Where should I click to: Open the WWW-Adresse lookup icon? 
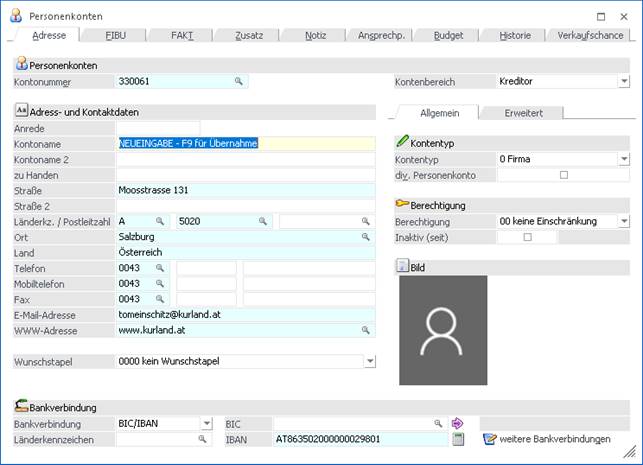(365, 330)
